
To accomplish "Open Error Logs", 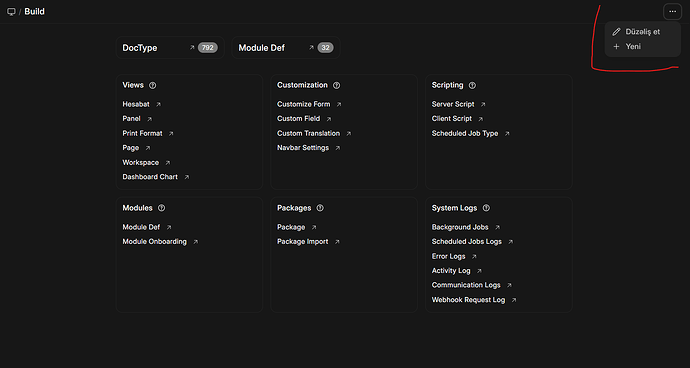I will [448, 256].
